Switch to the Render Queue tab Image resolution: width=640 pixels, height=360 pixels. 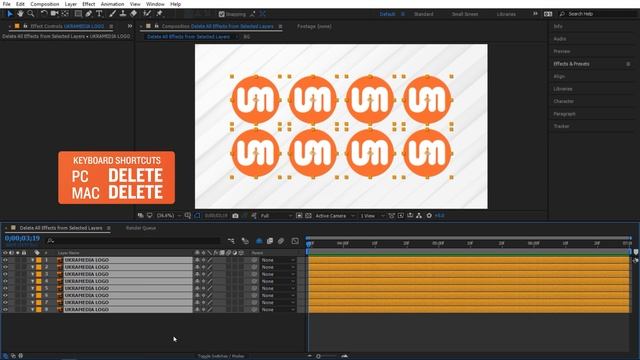point(141,228)
